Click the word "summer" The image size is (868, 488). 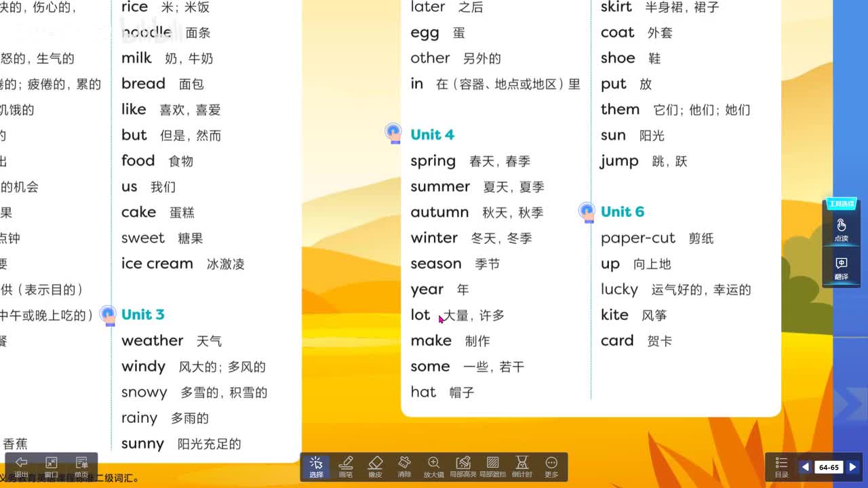[x=440, y=186]
